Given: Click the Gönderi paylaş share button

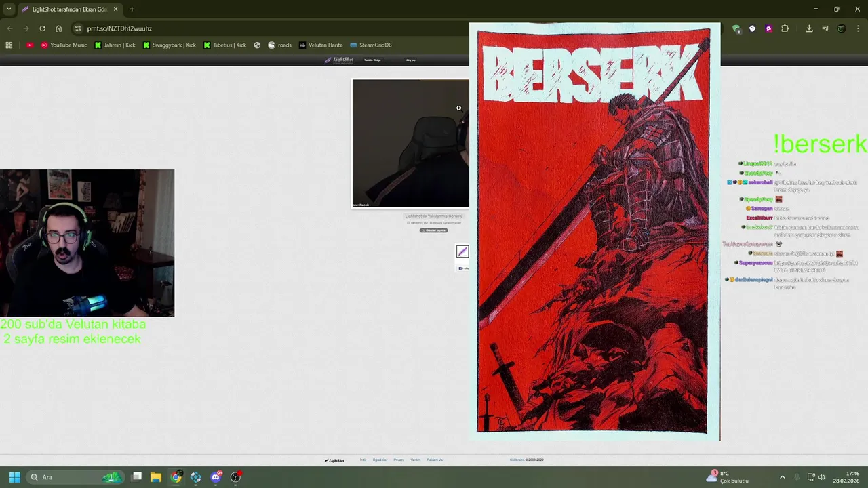Looking at the screenshot, I should point(433,230).
